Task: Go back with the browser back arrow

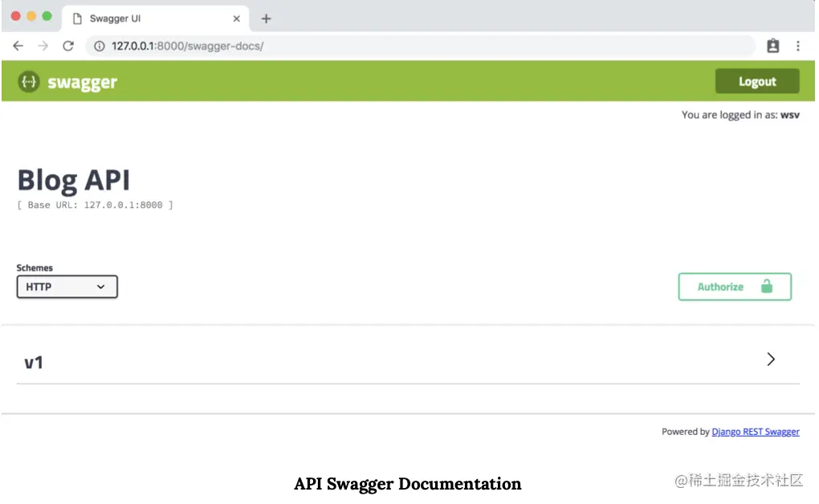Action: coord(18,46)
